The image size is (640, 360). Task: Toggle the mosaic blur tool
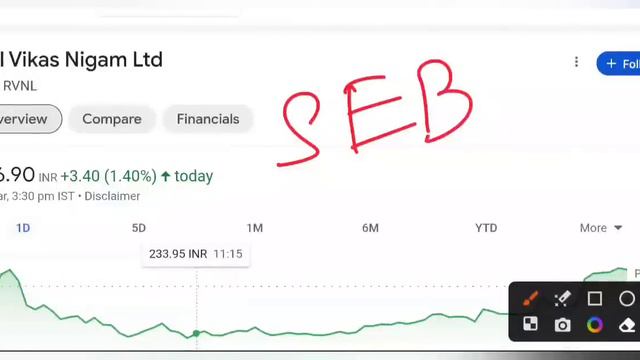(x=531, y=324)
